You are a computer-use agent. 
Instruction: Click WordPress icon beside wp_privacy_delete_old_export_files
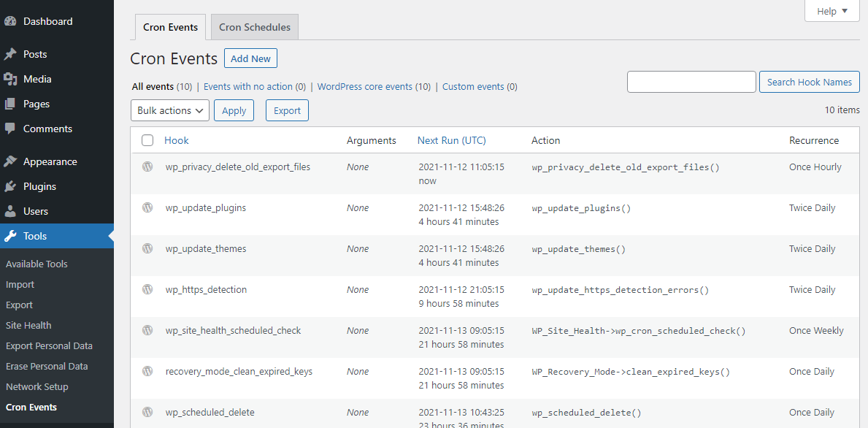(147, 167)
